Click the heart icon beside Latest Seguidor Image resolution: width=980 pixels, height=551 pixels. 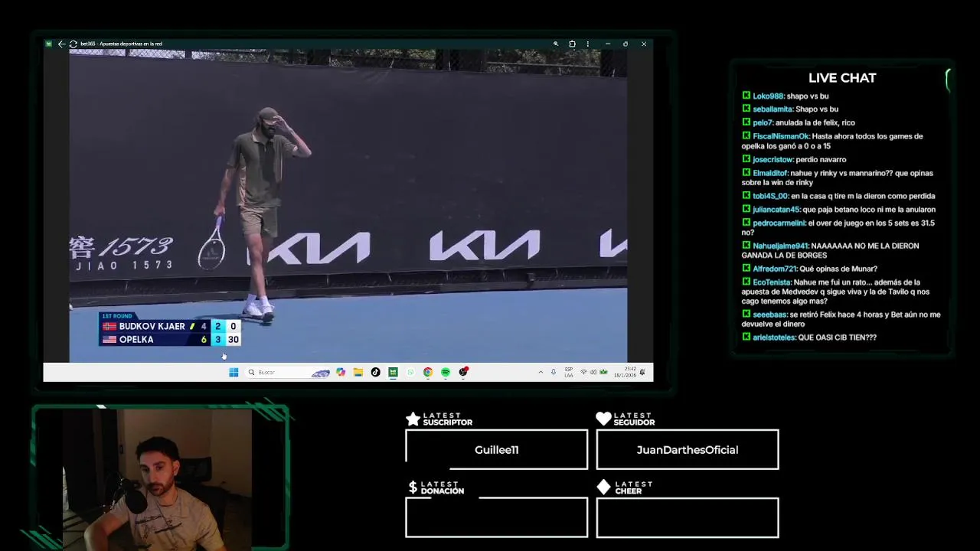coord(603,419)
